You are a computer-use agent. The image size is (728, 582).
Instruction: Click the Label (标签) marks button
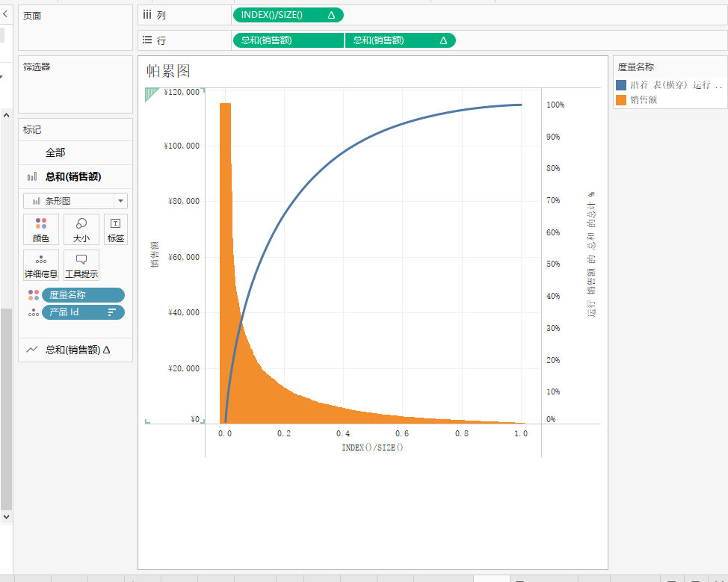[x=116, y=229]
